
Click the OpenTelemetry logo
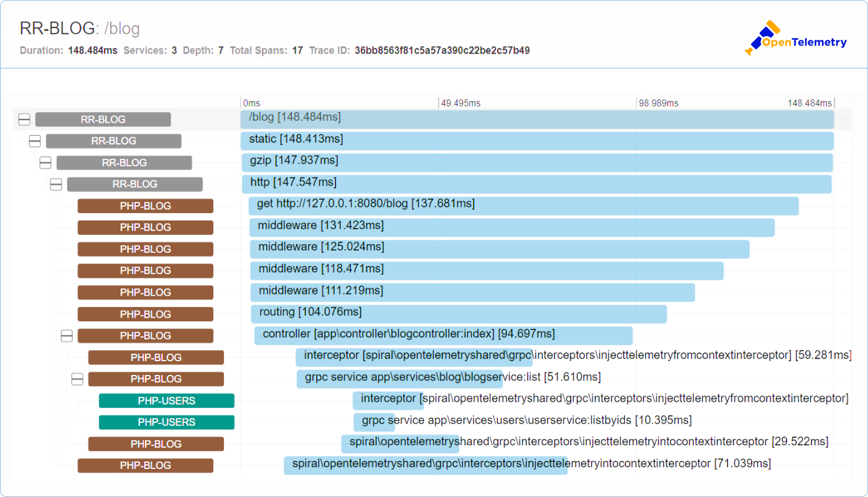point(796,39)
